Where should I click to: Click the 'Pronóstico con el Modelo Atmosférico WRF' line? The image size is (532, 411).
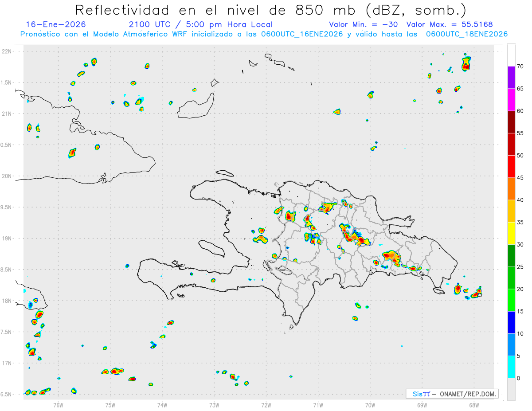click(265, 34)
